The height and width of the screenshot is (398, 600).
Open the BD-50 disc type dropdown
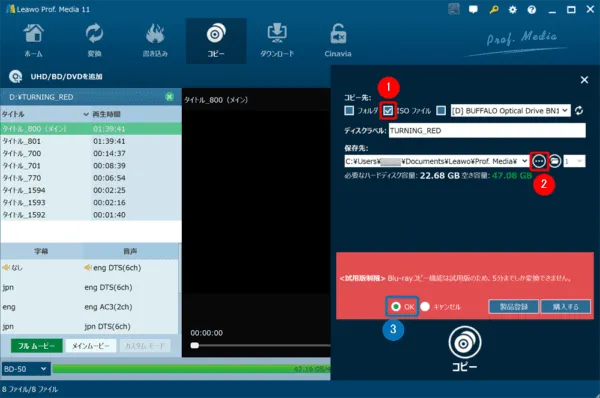[x=25, y=369]
